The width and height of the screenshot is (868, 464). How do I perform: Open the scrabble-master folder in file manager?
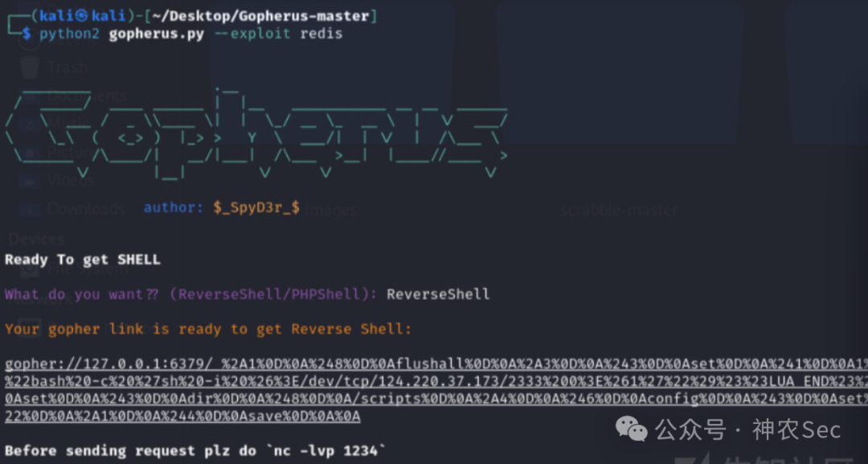(619, 210)
